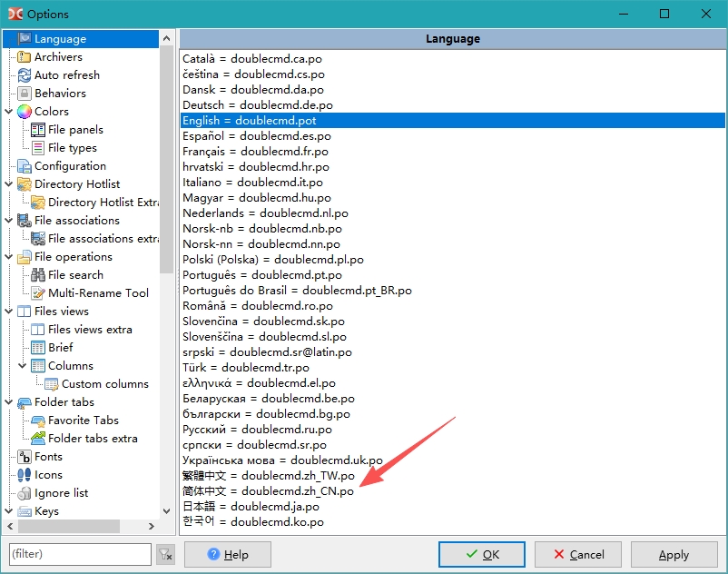728x574 pixels.
Task: Click the Configuration icon
Action: (25, 166)
